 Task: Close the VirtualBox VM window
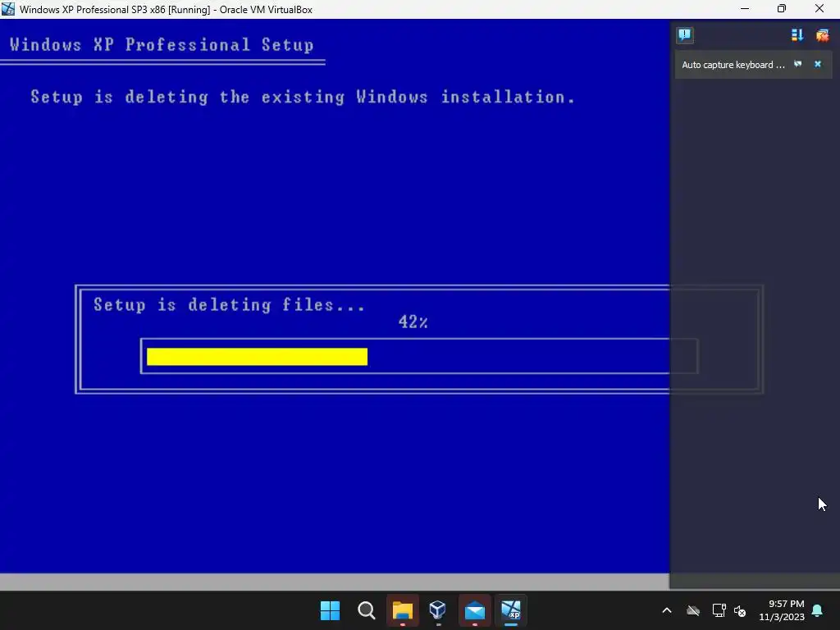(x=819, y=9)
